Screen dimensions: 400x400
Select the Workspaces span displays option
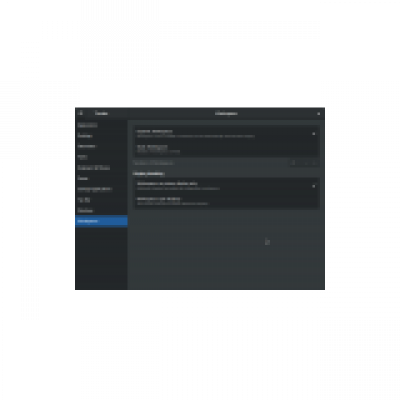click(x=226, y=201)
